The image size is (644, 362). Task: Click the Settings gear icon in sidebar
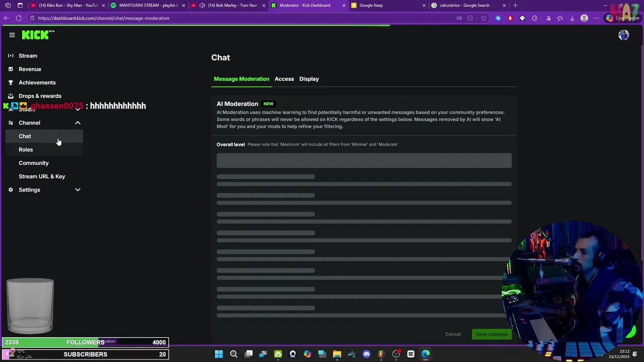coord(11,190)
